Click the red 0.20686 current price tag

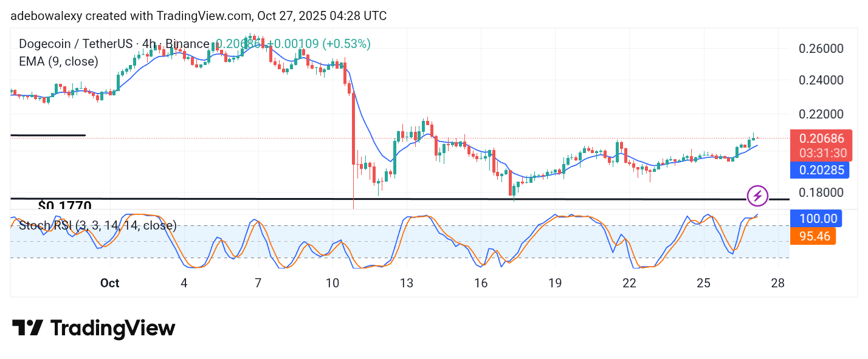tap(821, 138)
